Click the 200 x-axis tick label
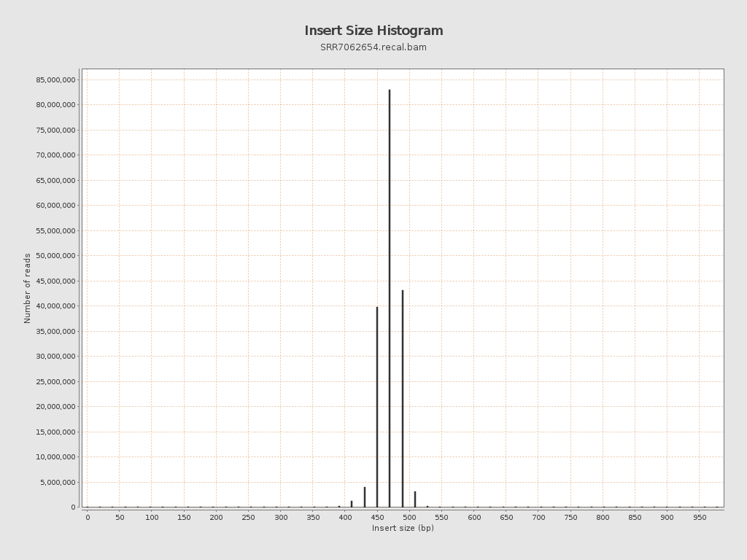747x560 pixels. [216, 517]
